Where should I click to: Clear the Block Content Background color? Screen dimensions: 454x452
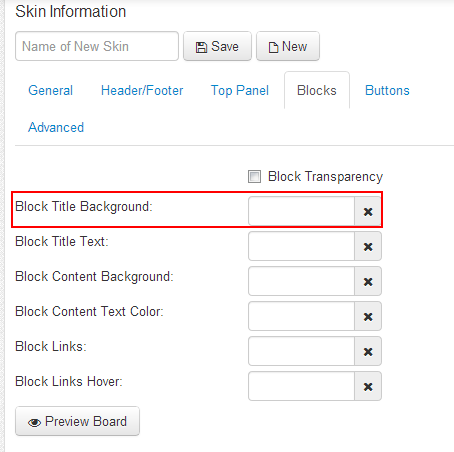click(368, 281)
